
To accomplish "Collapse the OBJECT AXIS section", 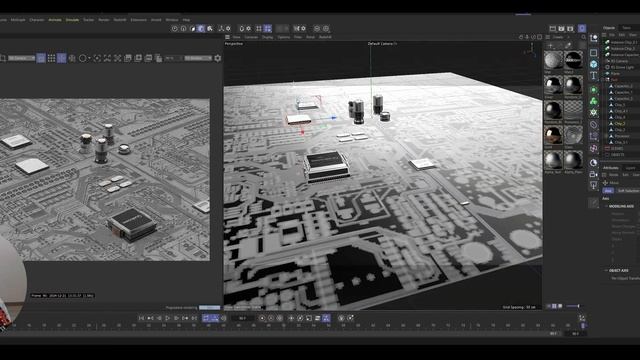I will click(x=606, y=271).
